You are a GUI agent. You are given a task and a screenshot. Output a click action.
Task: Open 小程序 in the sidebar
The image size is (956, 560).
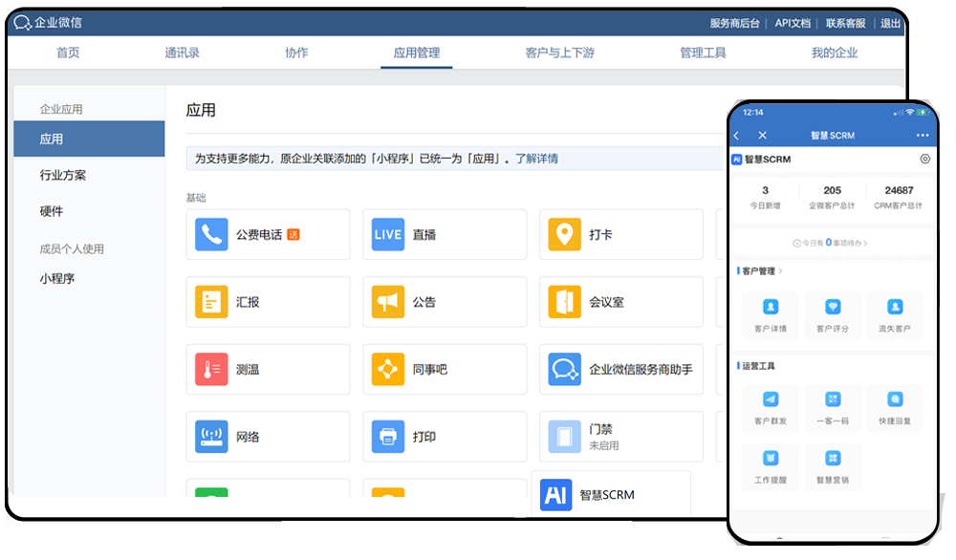click(x=56, y=278)
